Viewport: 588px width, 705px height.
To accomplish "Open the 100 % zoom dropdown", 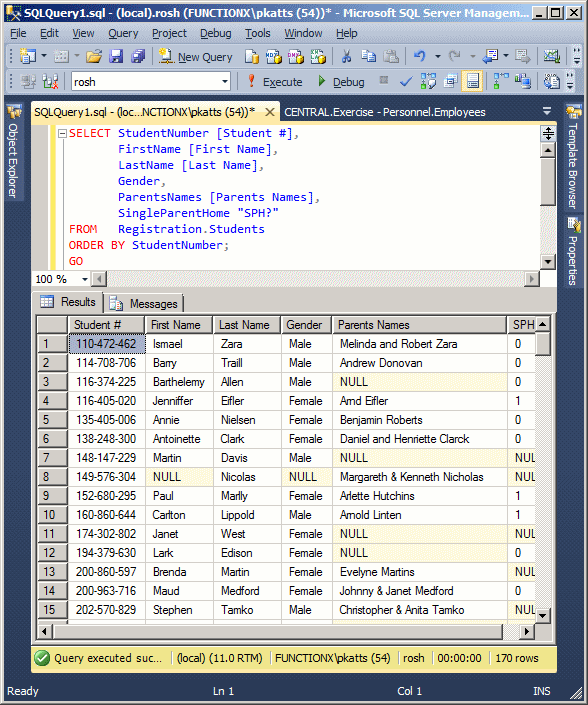I will tap(85, 279).
